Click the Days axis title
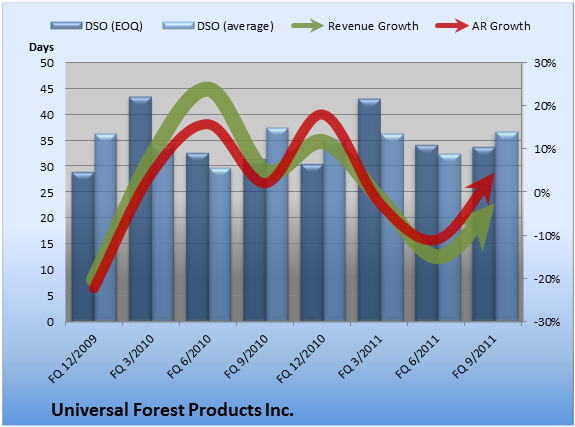The height and width of the screenshot is (427, 575). pyautogui.click(x=41, y=47)
